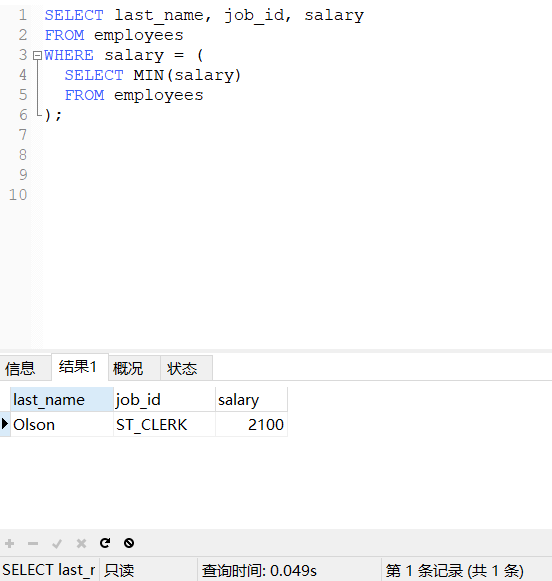Click the MIN(salary) text in line 4
Viewport: 552px width, 581px height.
(187, 75)
